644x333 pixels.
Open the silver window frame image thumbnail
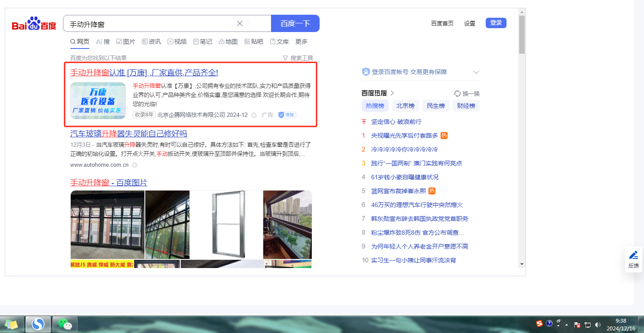(x=227, y=224)
